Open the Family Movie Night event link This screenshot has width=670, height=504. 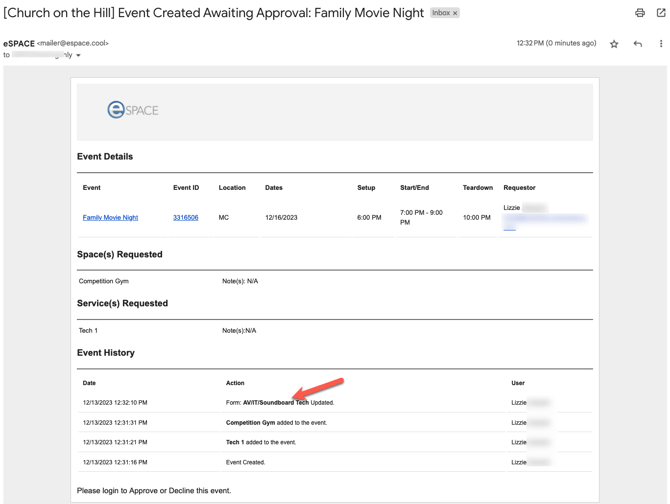pyautogui.click(x=110, y=217)
